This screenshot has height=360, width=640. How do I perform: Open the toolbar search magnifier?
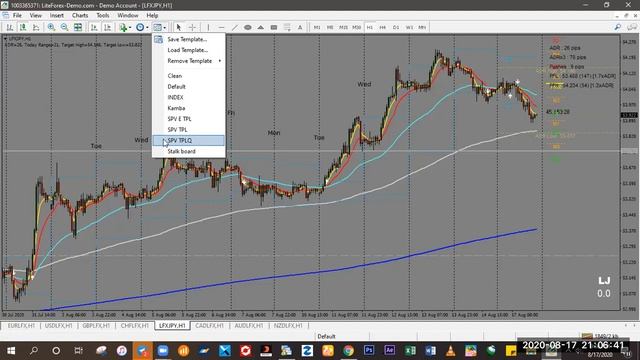(x=618, y=27)
